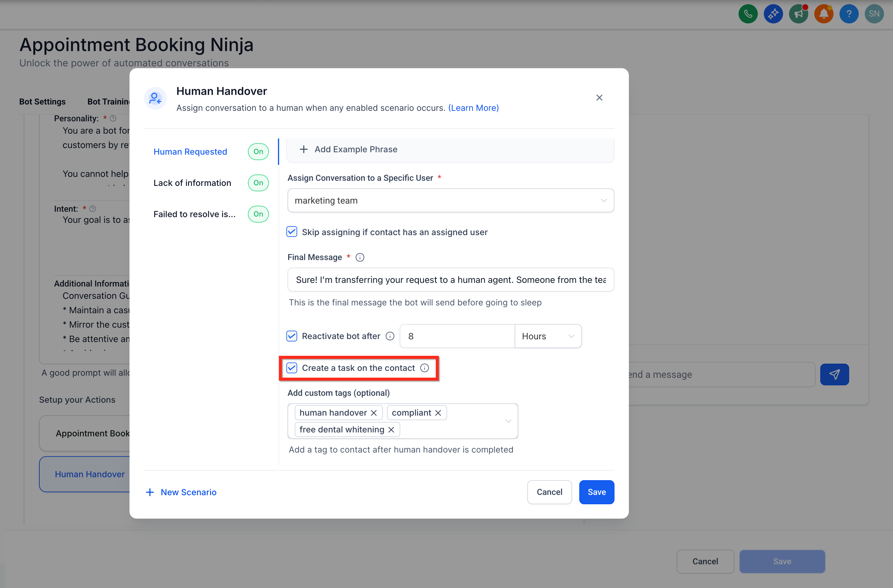Open the orange notifications bell
The image size is (893, 588).
point(824,14)
